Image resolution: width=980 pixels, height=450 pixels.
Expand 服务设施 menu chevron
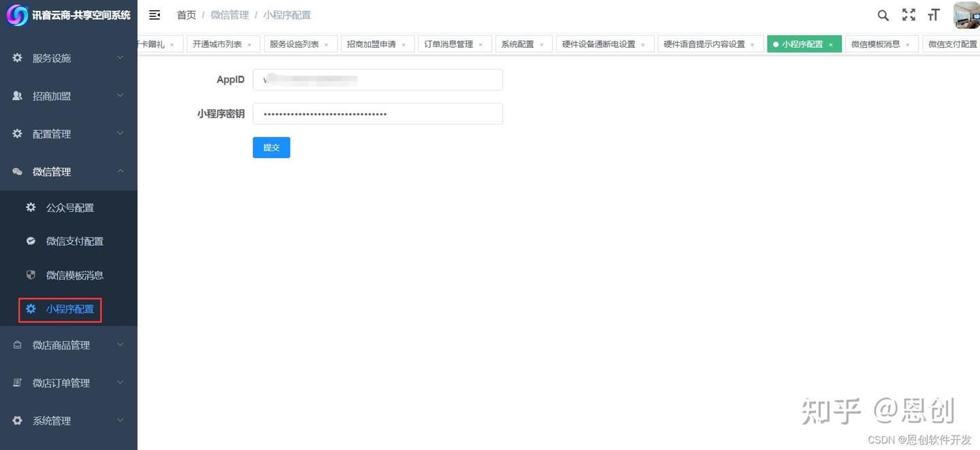(120, 58)
